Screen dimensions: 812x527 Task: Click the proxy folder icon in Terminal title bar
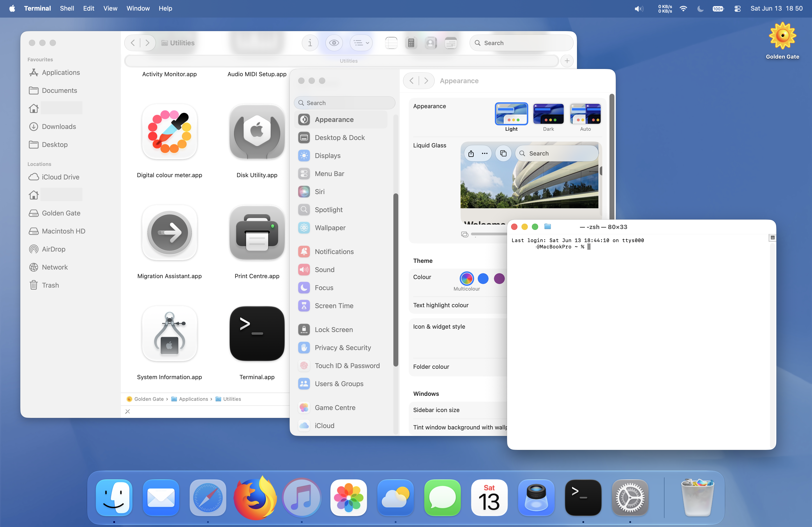pos(548,227)
